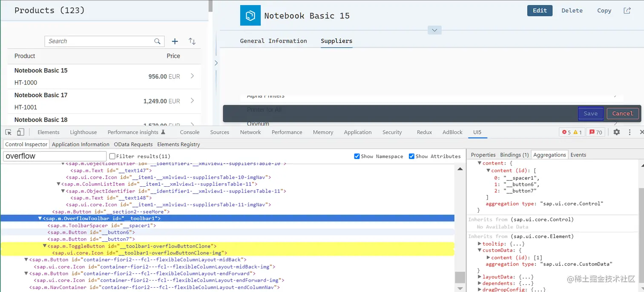The width and height of the screenshot is (644, 292).
Task: Select the sap.m.Button __button7 row
Action: 91,239
